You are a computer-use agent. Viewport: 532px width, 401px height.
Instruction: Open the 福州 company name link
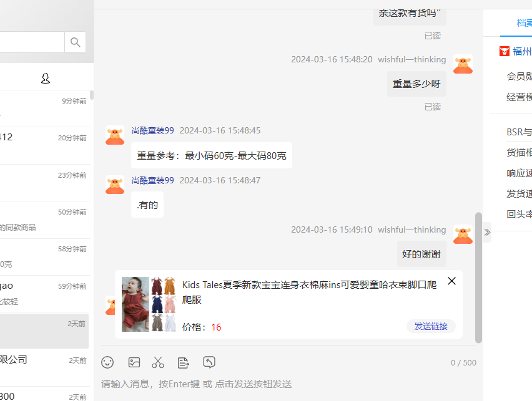tap(522, 52)
